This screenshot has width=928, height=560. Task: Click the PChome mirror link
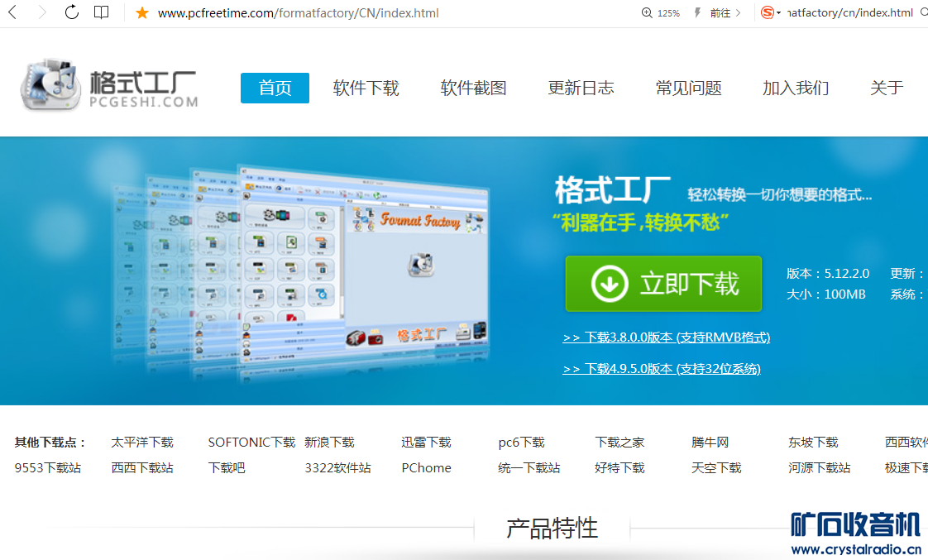point(426,467)
